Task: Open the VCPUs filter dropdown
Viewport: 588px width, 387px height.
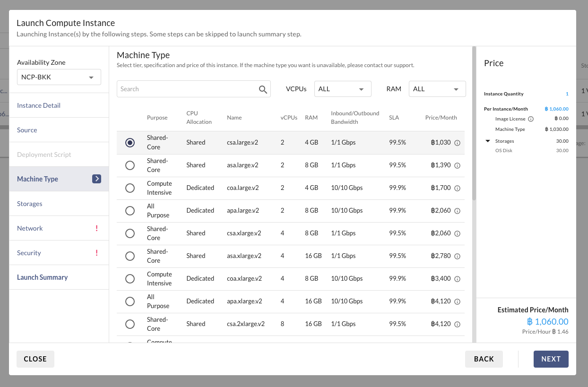Action: point(342,89)
